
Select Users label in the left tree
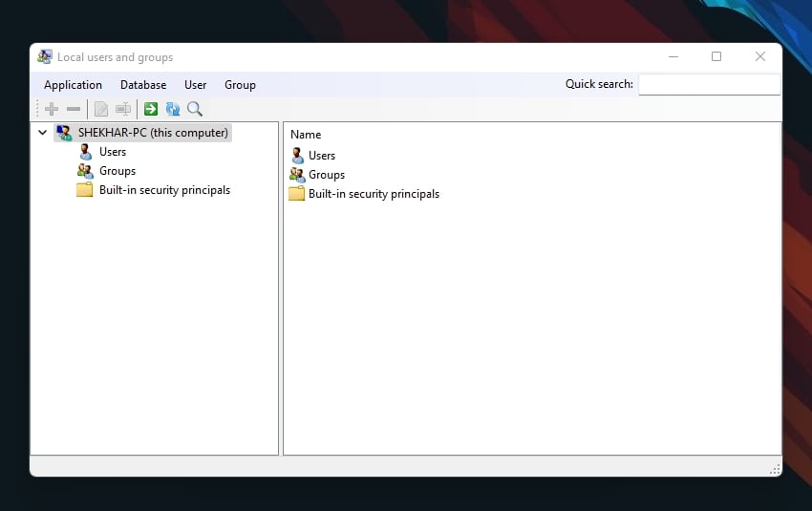113,152
